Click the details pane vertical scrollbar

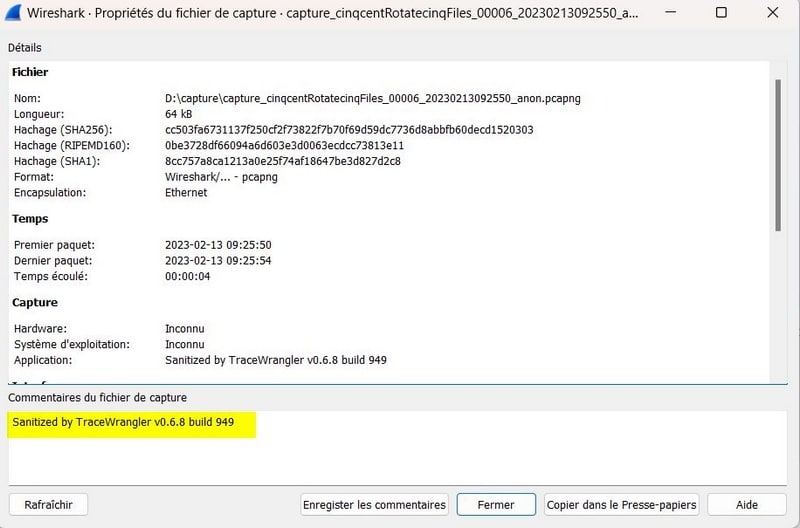(x=778, y=155)
